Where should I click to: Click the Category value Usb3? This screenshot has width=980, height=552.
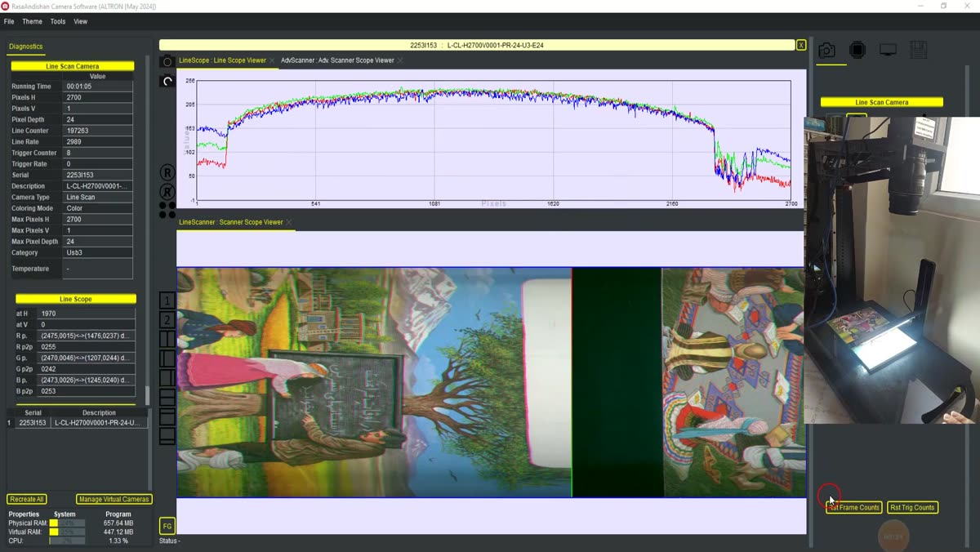98,253
